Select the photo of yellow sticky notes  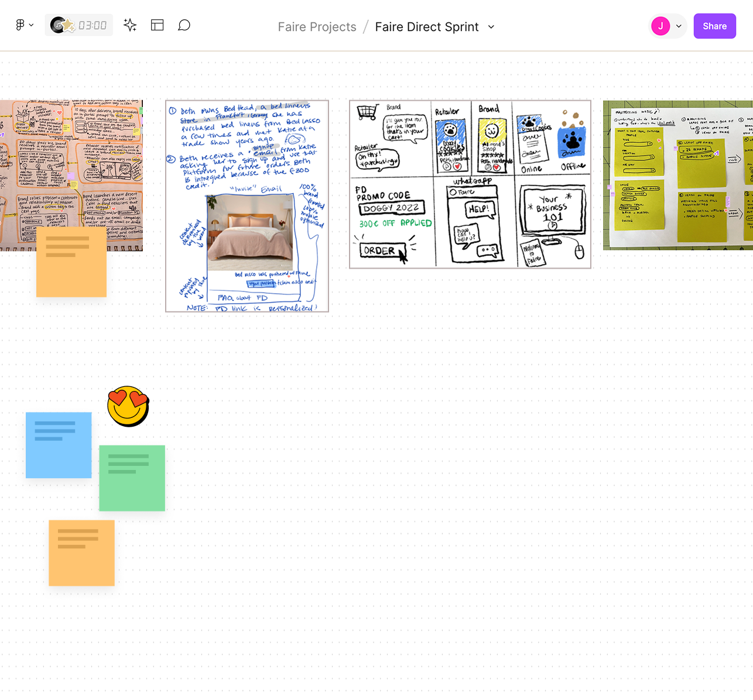(x=678, y=175)
